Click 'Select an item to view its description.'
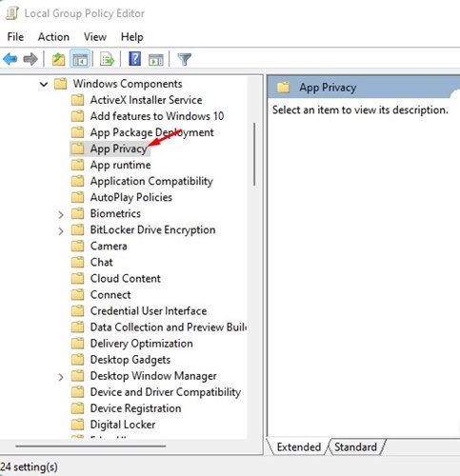 (x=360, y=109)
